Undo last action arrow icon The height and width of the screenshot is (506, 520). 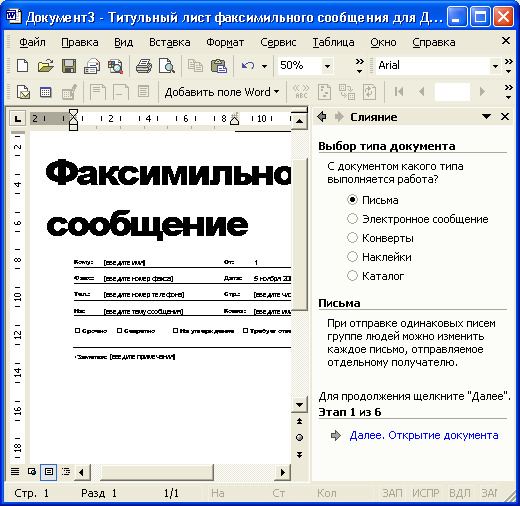pos(248,66)
